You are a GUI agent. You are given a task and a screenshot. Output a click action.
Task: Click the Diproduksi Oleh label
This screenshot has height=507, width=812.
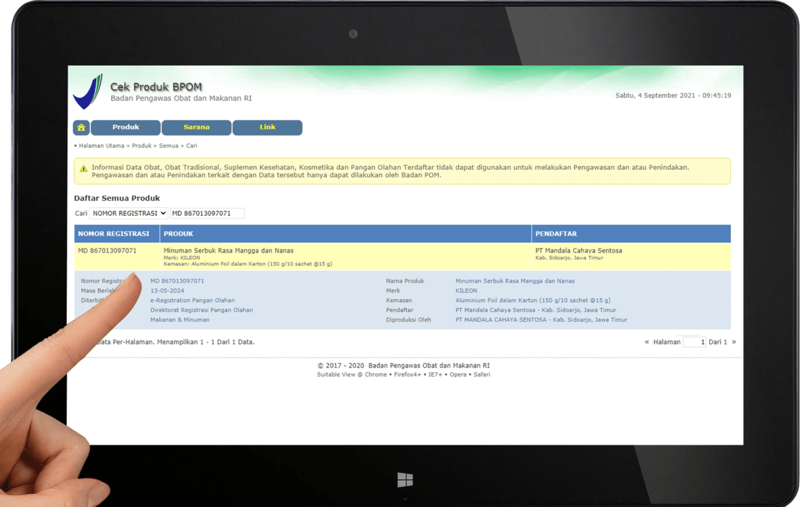coord(409,319)
